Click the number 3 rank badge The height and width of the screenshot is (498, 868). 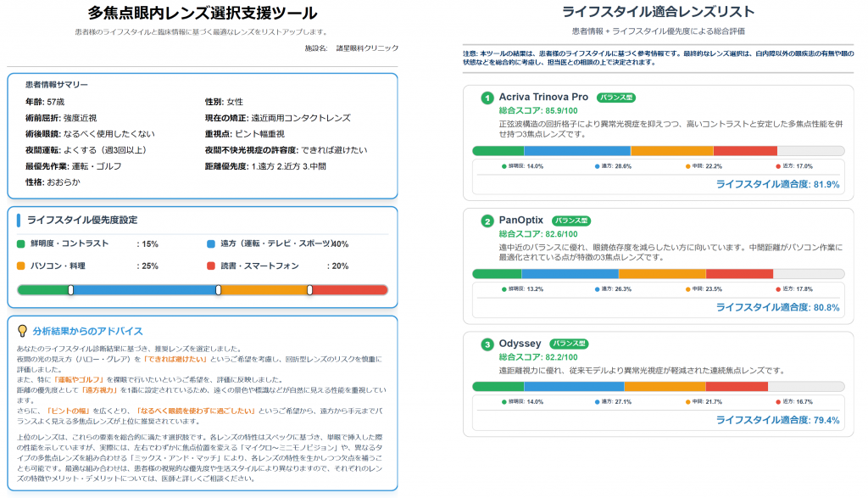tap(487, 344)
